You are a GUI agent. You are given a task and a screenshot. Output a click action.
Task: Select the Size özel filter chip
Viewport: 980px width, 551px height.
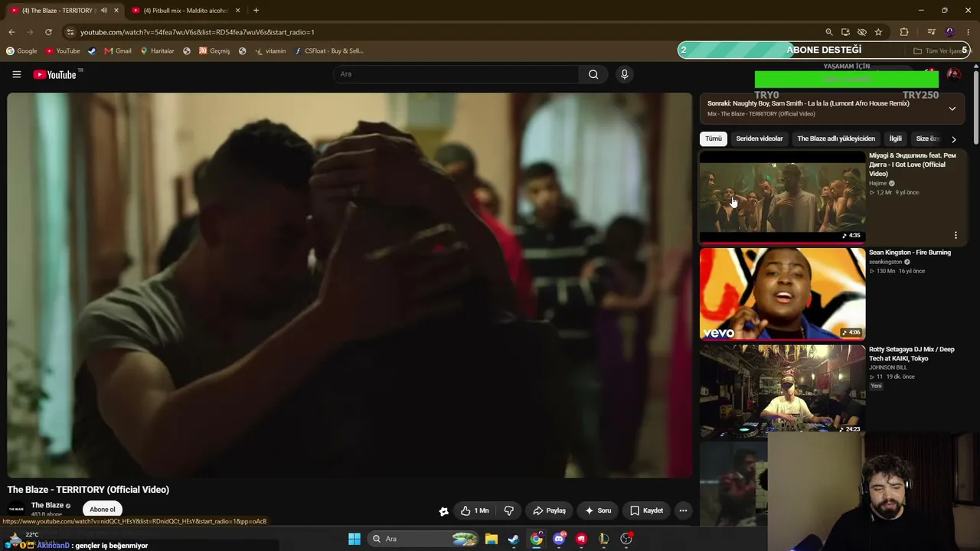click(927, 139)
